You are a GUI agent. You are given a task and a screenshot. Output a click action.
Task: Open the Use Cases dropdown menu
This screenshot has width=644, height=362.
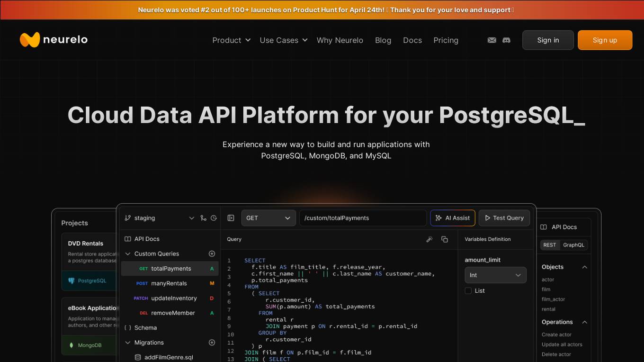pyautogui.click(x=284, y=40)
